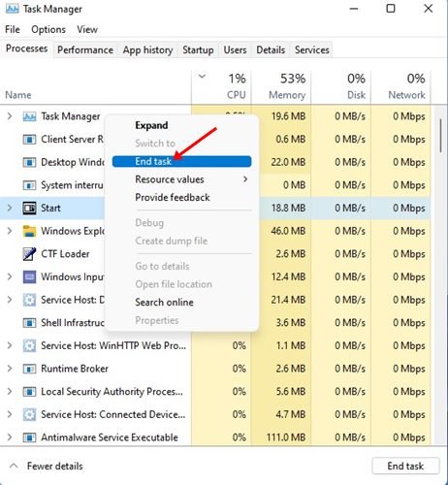The height and width of the screenshot is (485, 448).
Task: Click the Antimalware Service Executable icon
Action: click(x=29, y=437)
